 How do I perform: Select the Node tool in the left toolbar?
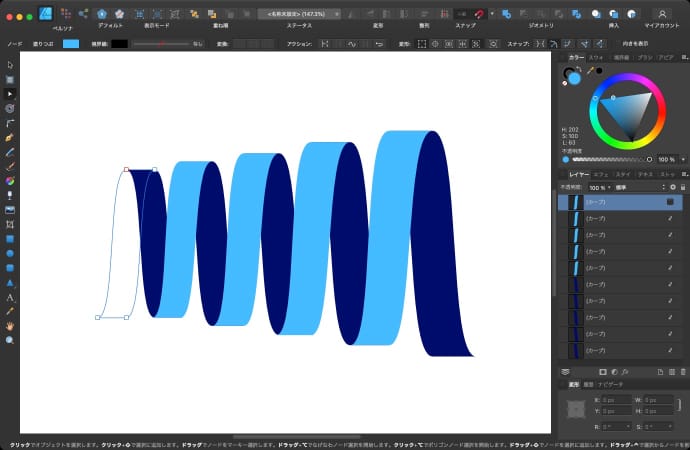(x=10, y=93)
